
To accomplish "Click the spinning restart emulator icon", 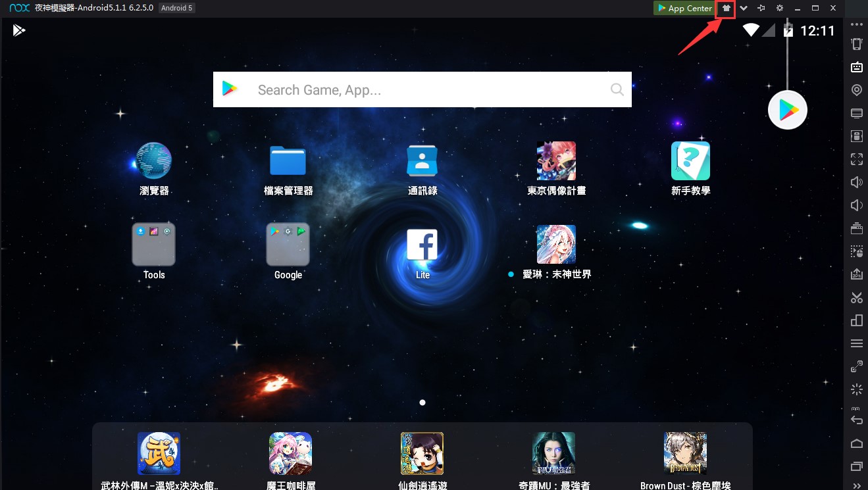I will (x=857, y=389).
